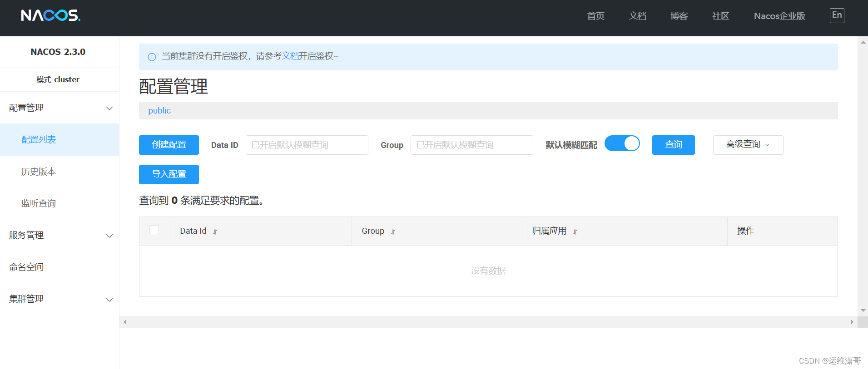Click the 没有数据 empty table message

click(488, 271)
